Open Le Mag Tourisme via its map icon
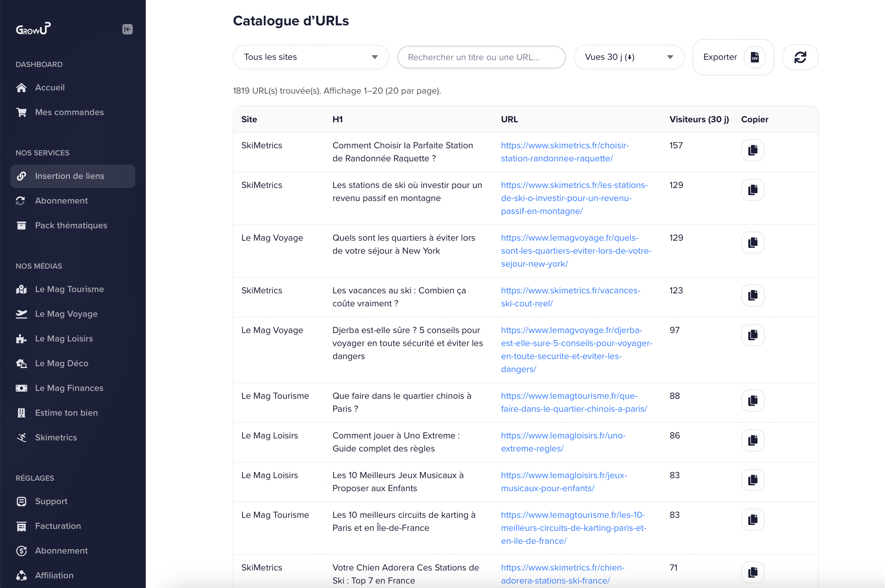 point(21,289)
